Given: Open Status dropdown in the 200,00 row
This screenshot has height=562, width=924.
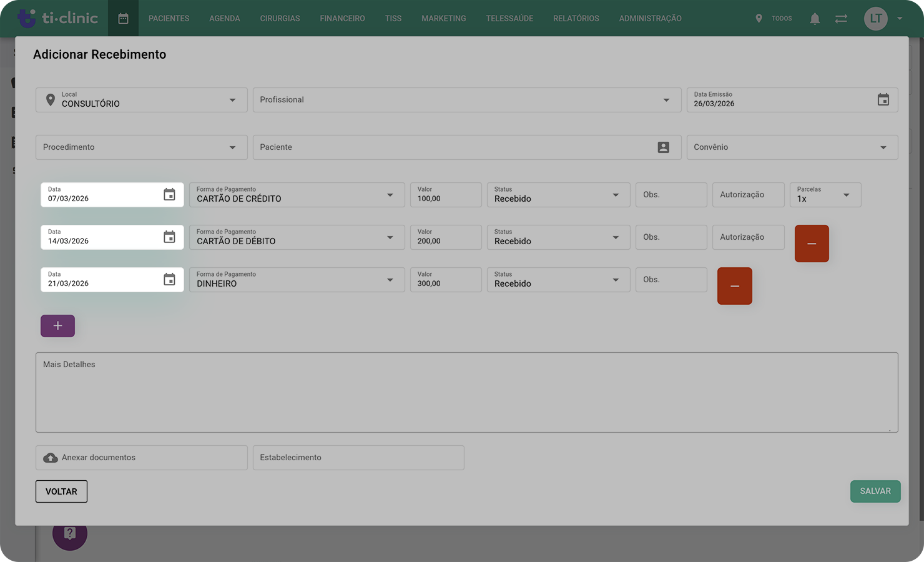Looking at the screenshot, I should pyautogui.click(x=559, y=237).
